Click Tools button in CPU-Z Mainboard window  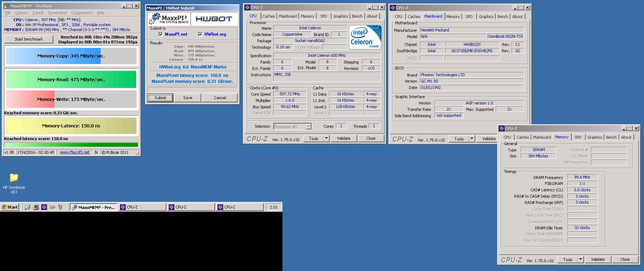[x=459, y=139]
